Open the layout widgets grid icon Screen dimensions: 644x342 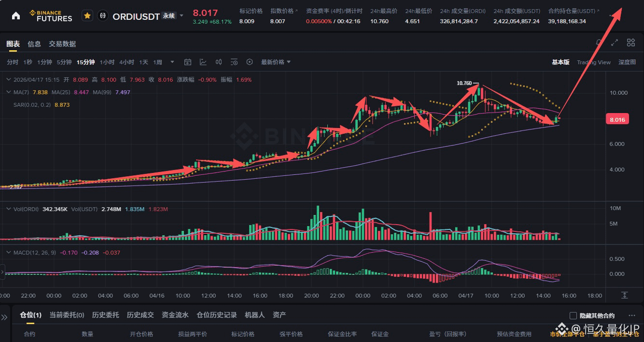point(631,43)
